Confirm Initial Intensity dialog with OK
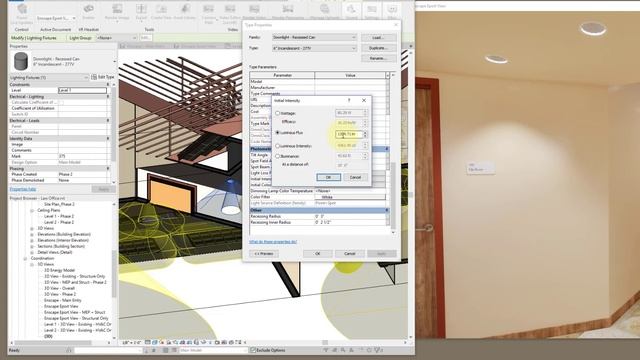Viewport: 640px width, 360px height. (x=329, y=177)
